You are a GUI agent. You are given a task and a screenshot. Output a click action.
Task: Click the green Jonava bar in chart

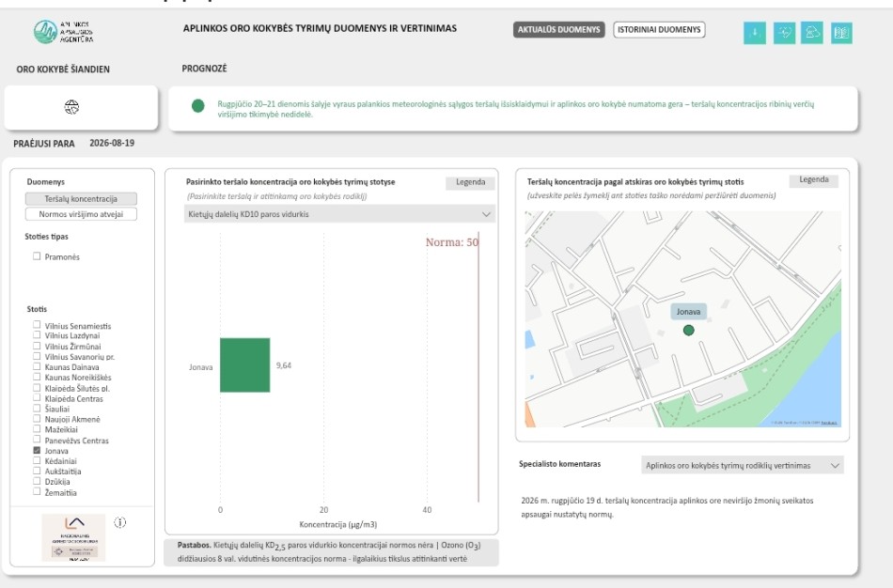point(245,364)
